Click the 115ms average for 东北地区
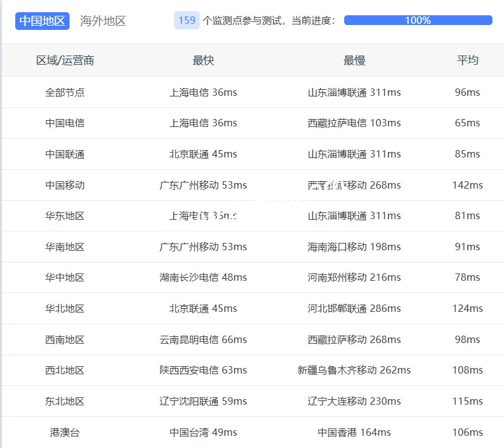504x448 pixels. [x=467, y=401]
